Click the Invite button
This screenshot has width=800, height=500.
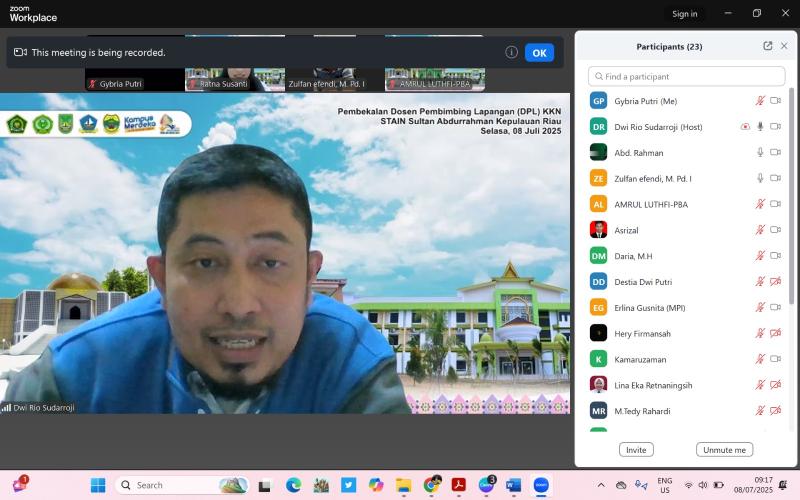tap(635, 450)
